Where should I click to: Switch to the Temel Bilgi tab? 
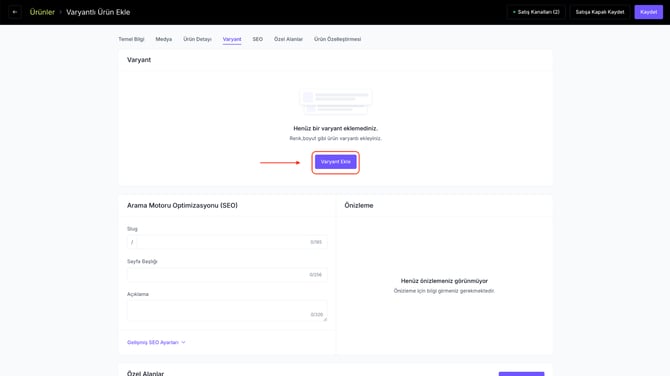(x=131, y=39)
